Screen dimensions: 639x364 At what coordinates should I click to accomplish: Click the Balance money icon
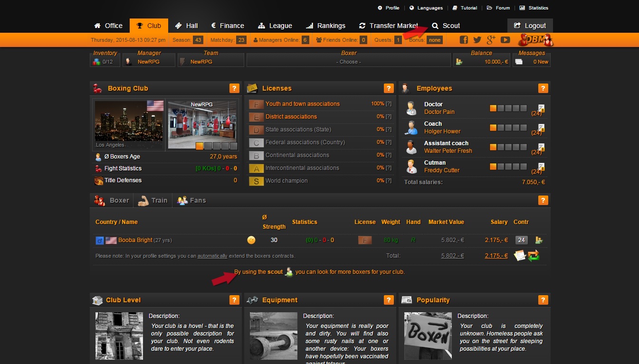pos(459,62)
